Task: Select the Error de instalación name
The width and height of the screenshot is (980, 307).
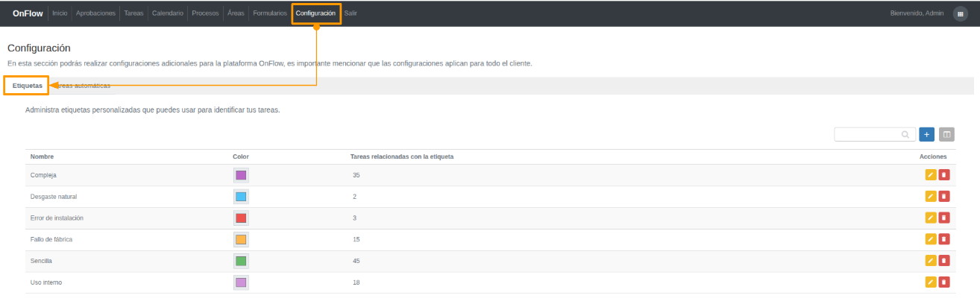Action: pos(57,218)
